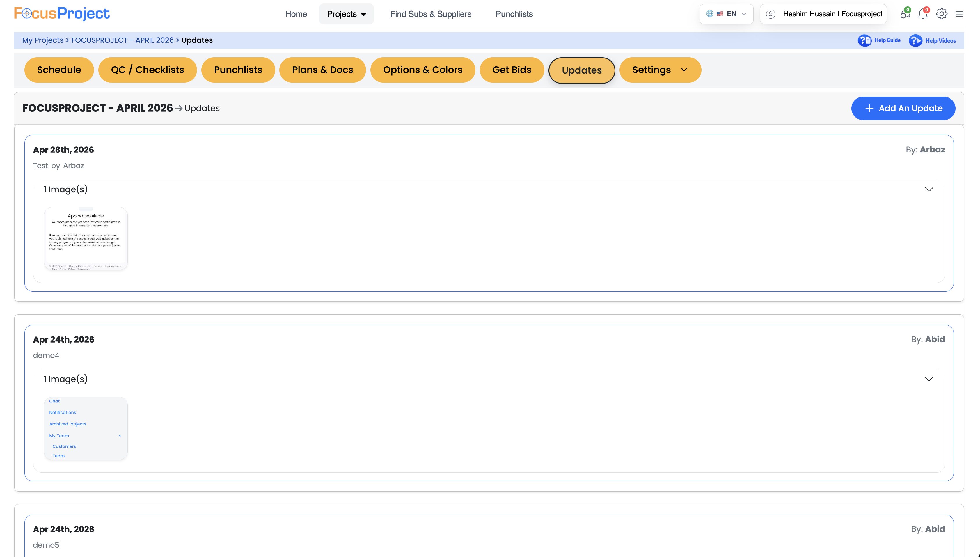Switch to the Options & Colors tab
The image size is (980, 557).
click(423, 70)
